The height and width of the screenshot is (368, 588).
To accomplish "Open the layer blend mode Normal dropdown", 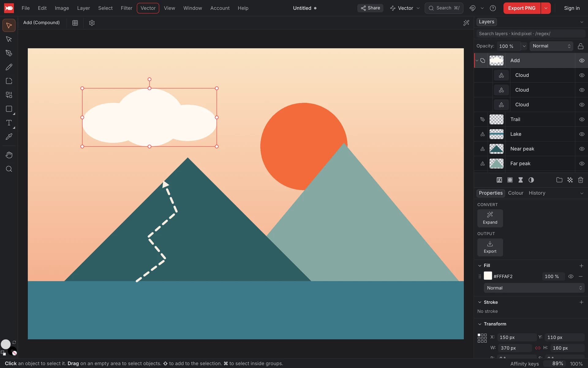I will click(x=551, y=46).
